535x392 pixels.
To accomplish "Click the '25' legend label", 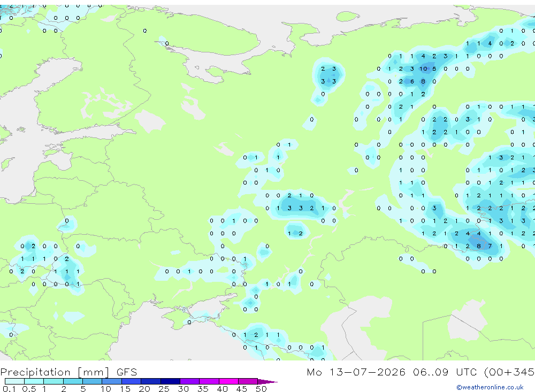I will point(164,389).
